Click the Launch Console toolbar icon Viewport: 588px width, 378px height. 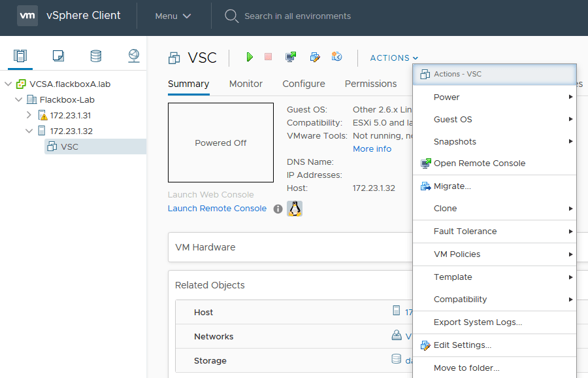(291, 58)
